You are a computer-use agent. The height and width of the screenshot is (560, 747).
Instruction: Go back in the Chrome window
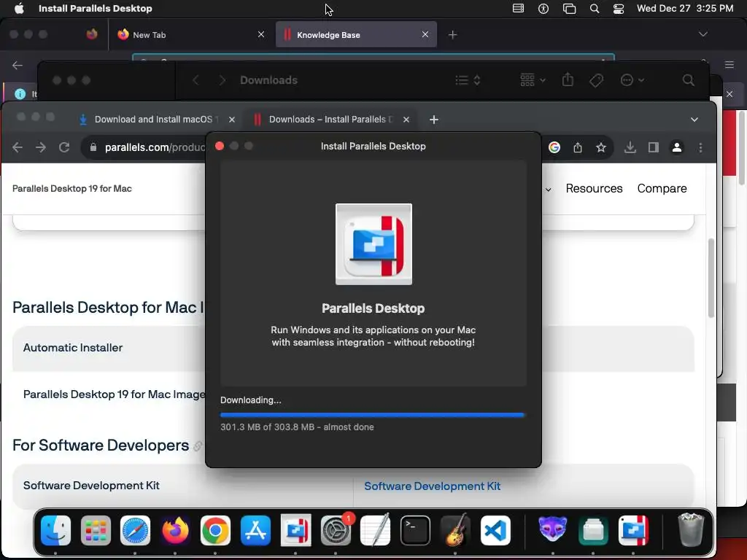click(18, 147)
